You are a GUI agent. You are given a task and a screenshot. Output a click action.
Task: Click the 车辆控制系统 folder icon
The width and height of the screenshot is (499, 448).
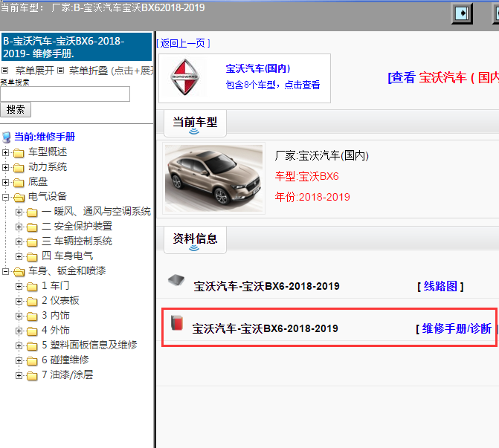tap(32, 242)
